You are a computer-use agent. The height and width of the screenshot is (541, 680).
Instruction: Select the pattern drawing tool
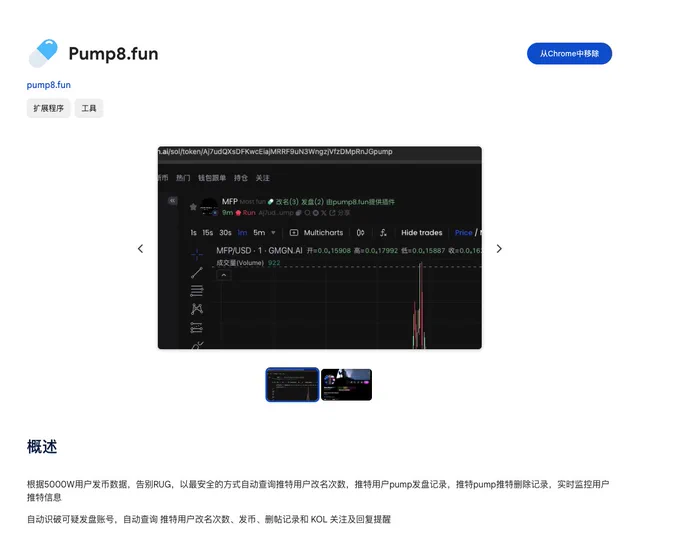[x=197, y=309]
